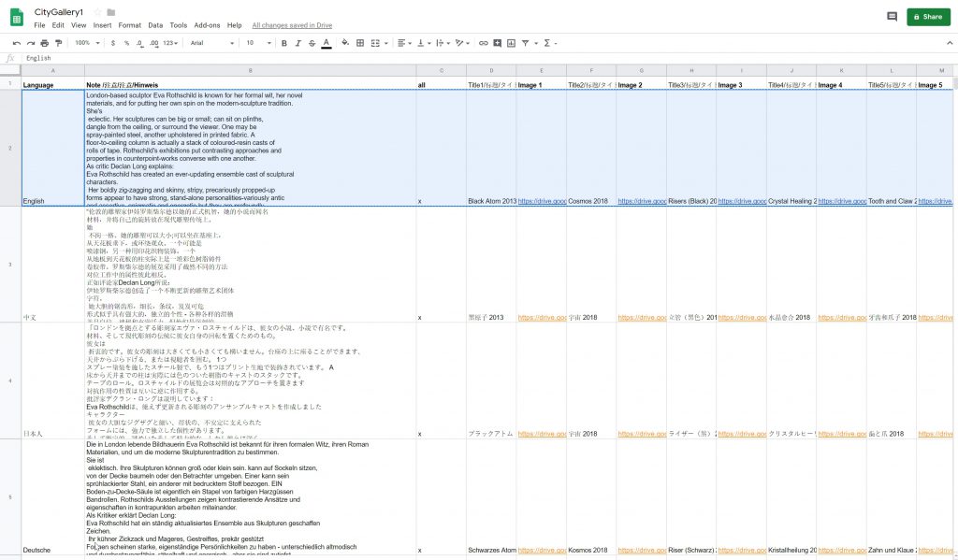Open the Borders tool

point(361,43)
